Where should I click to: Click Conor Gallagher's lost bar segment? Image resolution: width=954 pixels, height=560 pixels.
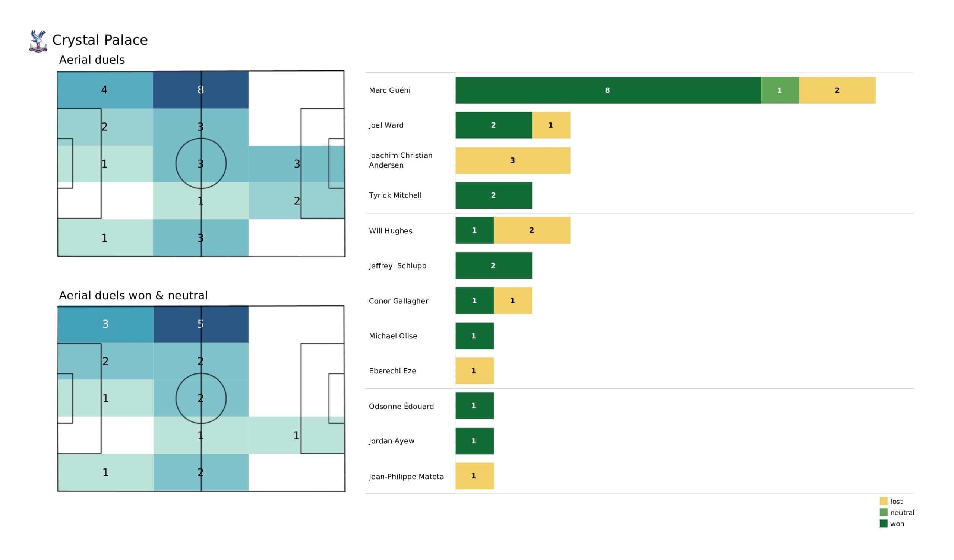(513, 301)
